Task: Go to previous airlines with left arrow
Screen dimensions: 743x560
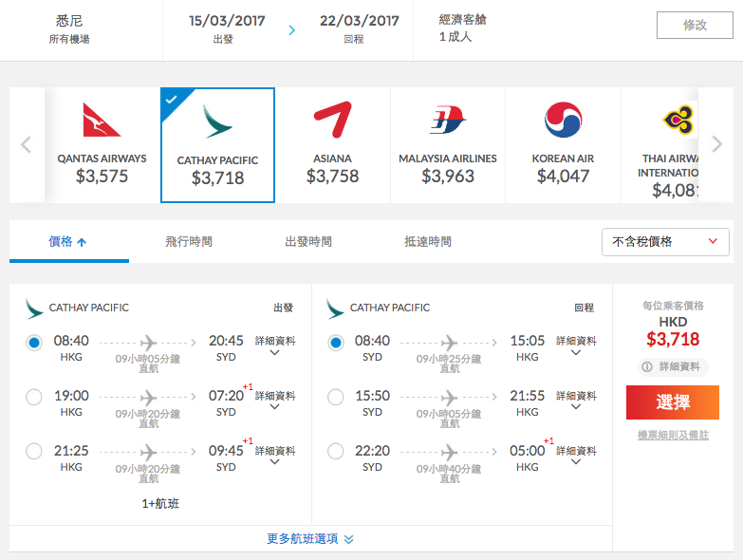Action: point(27,144)
